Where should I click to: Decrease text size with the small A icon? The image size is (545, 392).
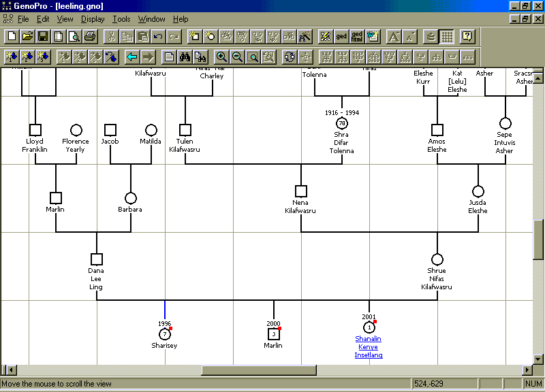(x=409, y=37)
